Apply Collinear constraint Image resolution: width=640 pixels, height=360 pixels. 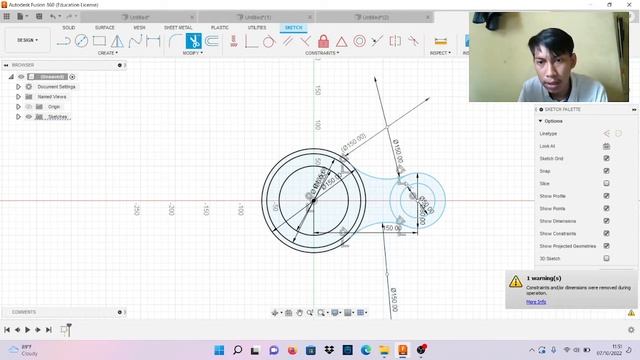[377, 41]
